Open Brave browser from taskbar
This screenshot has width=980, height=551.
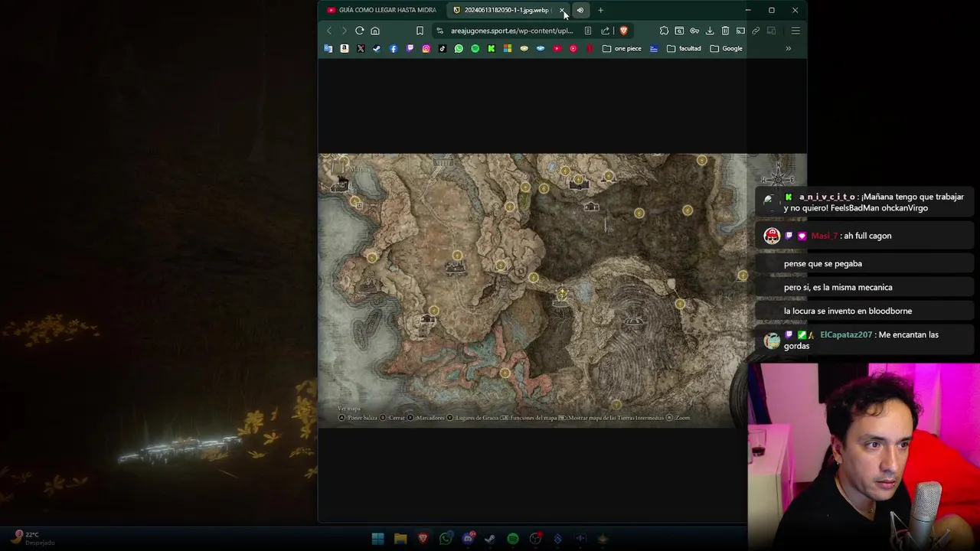[x=423, y=539]
